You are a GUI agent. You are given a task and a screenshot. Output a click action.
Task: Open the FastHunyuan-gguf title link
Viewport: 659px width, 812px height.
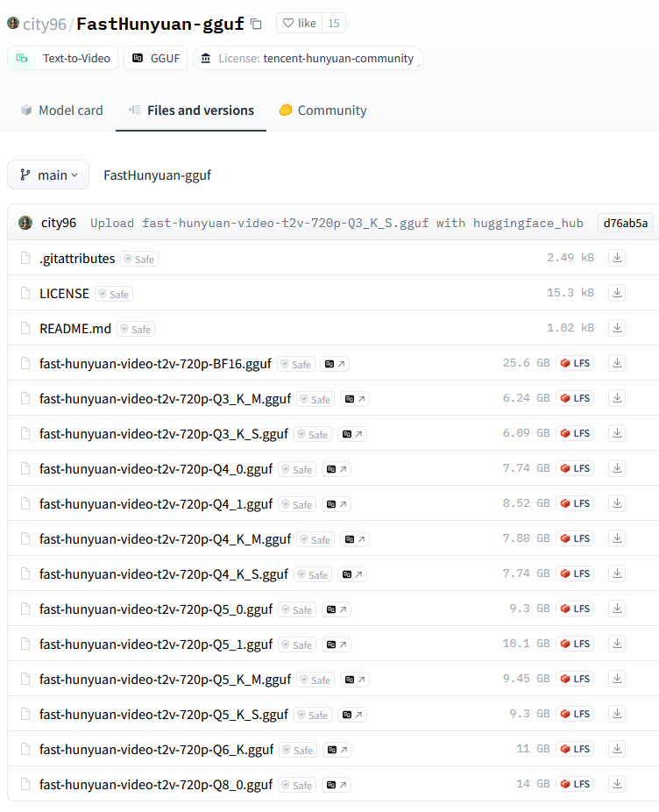coord(160,24)
